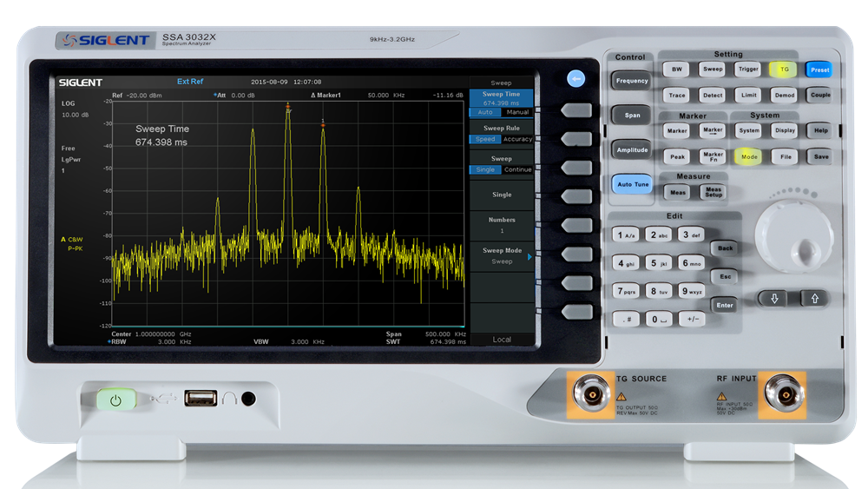The width and height of the screenshot is (868, 489).
Task: Open the Sweep Time value entry
Action: [x=502, y=98]
